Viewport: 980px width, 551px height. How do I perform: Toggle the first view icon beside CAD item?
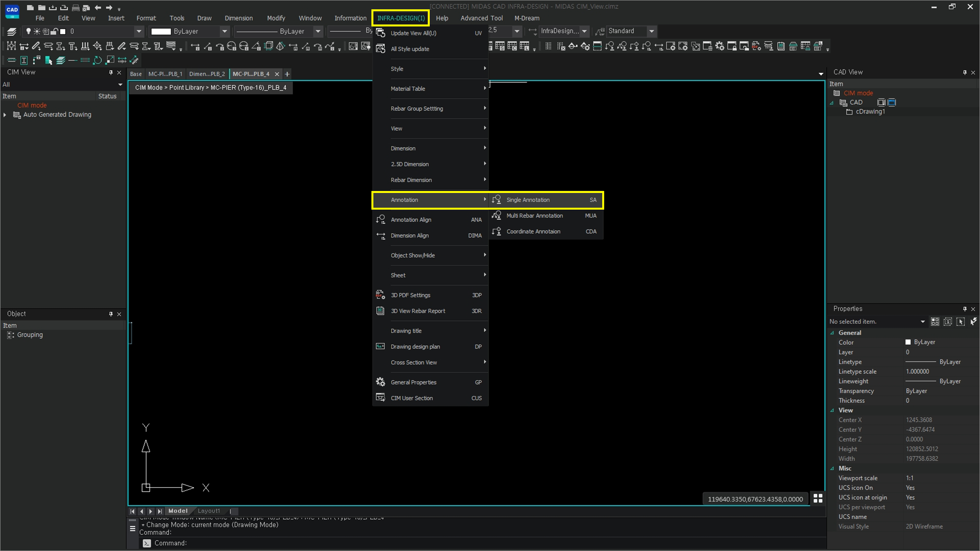(881, 102)
